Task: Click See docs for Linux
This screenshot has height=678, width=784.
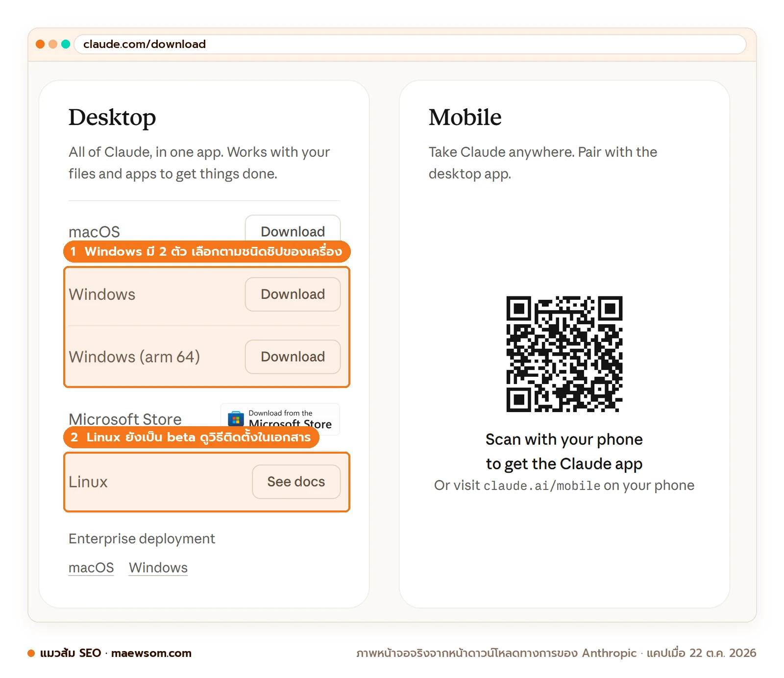Action: click(x=296, y=482)
